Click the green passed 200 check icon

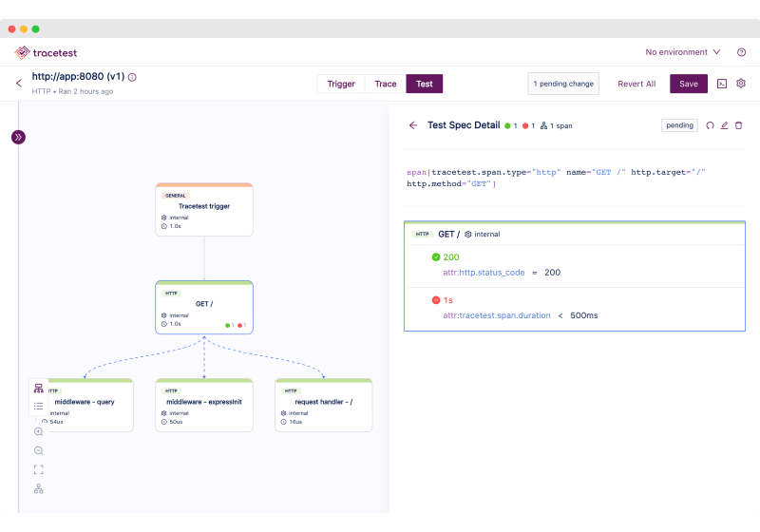(436, 257)
